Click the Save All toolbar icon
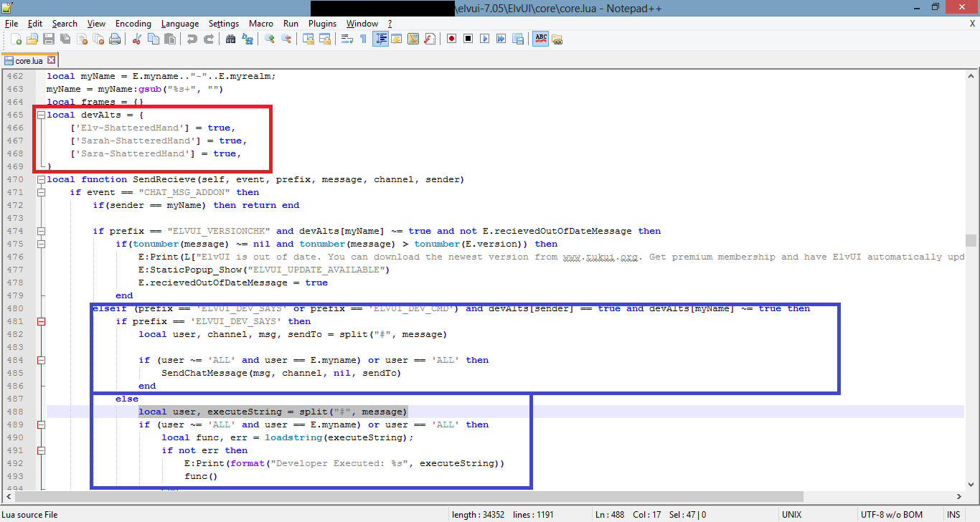 point(65,39)
